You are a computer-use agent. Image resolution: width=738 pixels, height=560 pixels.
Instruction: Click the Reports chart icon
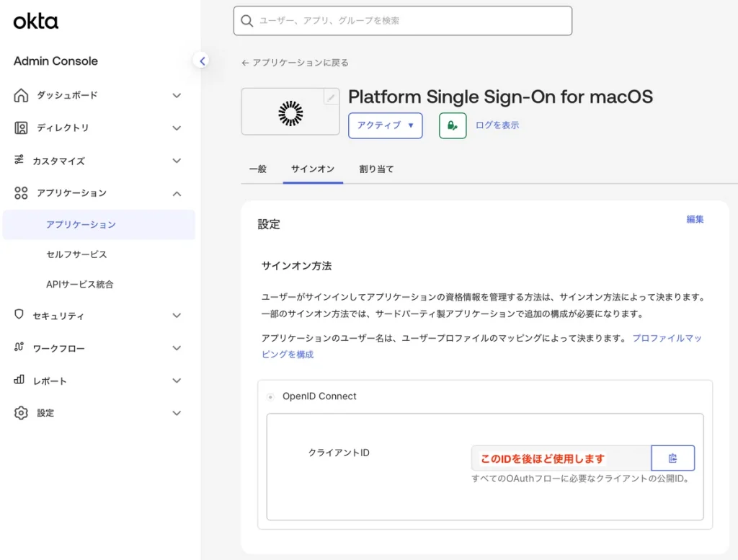(x=19, y=380)
